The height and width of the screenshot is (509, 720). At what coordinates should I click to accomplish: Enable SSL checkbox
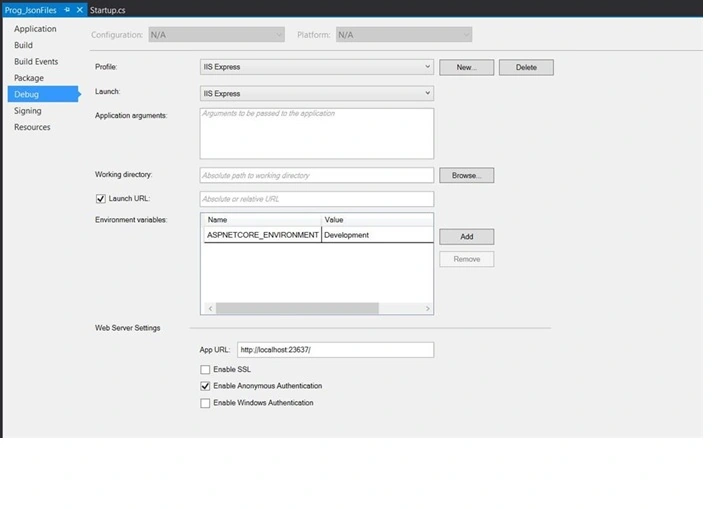pos(205,370)
